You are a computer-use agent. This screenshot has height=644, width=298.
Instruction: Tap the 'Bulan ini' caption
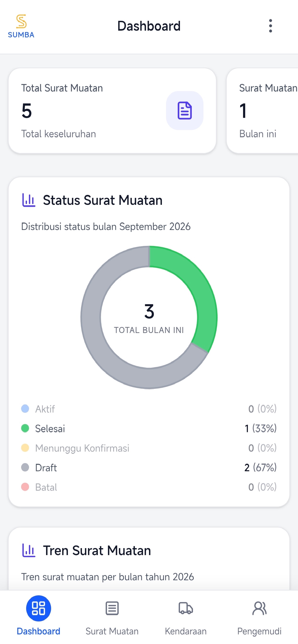[x=258, y=134]
